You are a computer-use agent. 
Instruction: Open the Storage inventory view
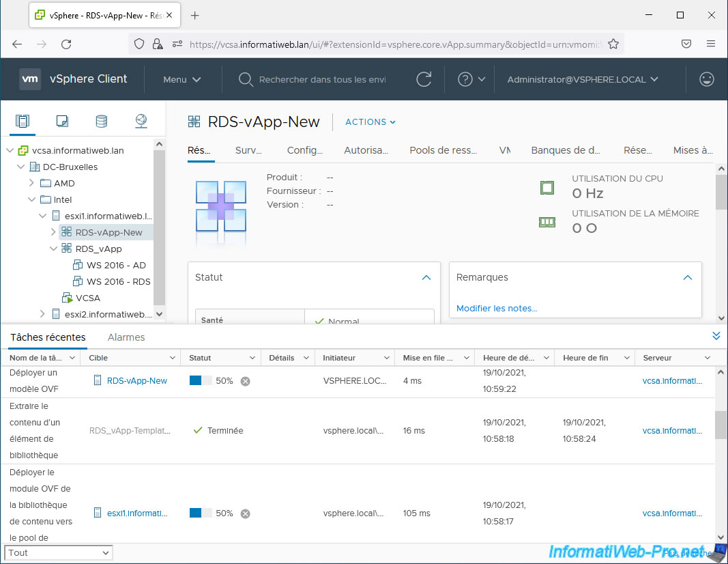tap(101, 122)
